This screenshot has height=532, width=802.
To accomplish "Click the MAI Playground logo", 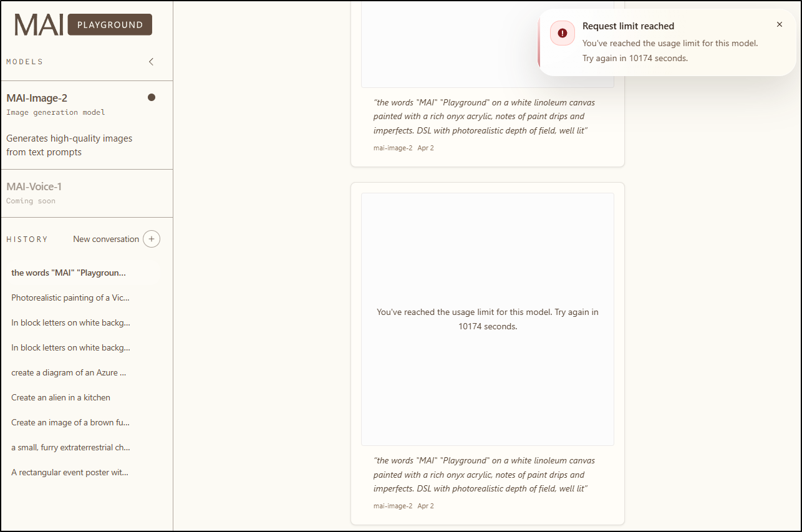I will pyautogui.click(x=83, y=25).
